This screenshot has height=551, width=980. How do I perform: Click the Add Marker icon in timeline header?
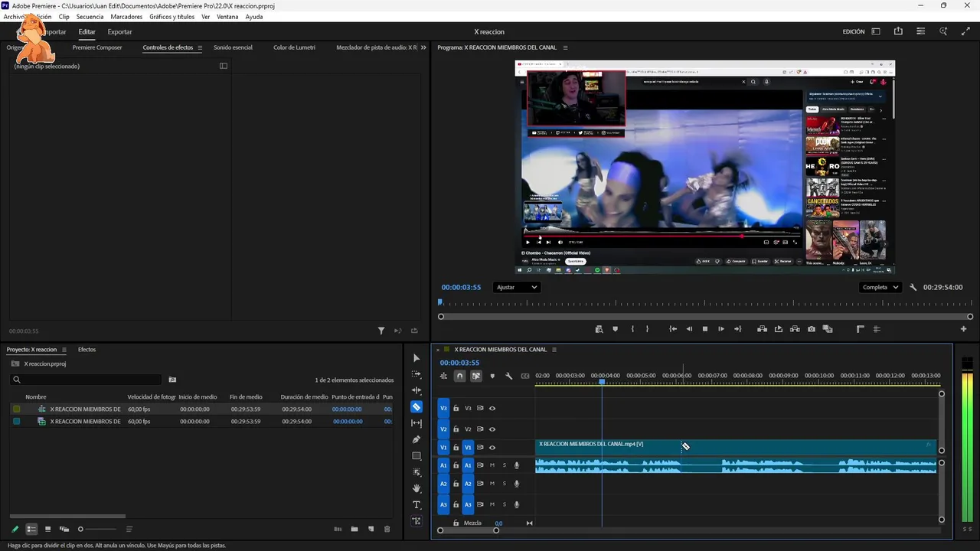point(492,376)
